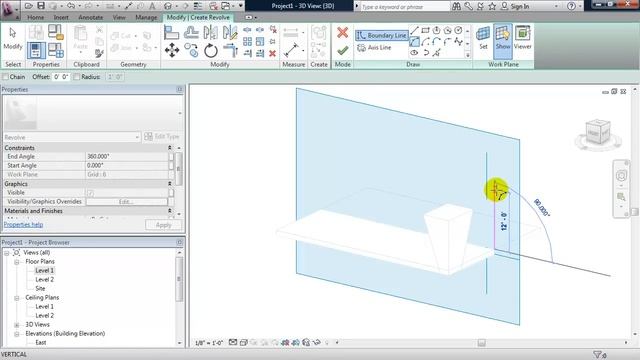Click the Help question mark icon
Viewport: 640px width, 360px height.
coord(571,6)
